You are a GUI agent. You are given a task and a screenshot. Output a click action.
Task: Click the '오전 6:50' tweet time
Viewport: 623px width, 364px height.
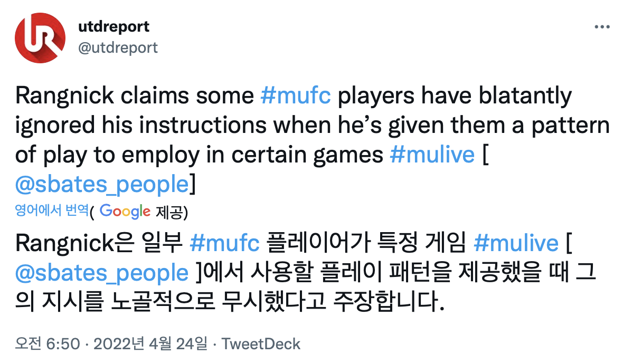coord(48,344)
